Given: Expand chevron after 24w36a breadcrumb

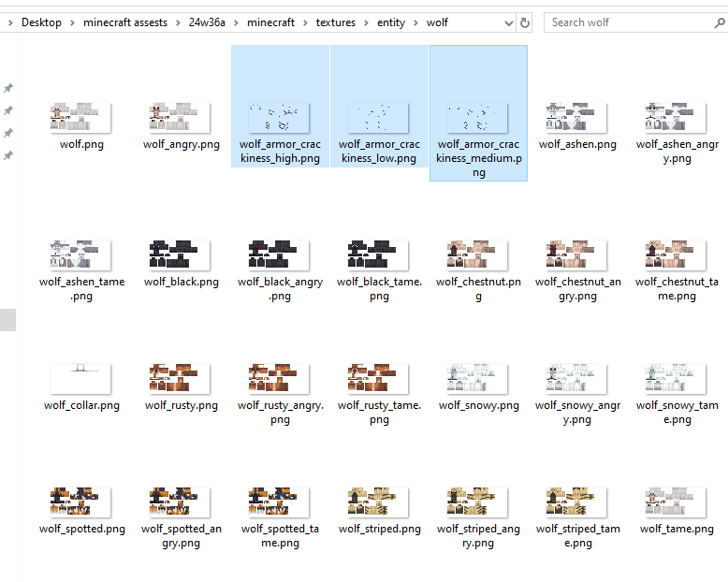Looking at the screenshot, I should pos(236,22).
